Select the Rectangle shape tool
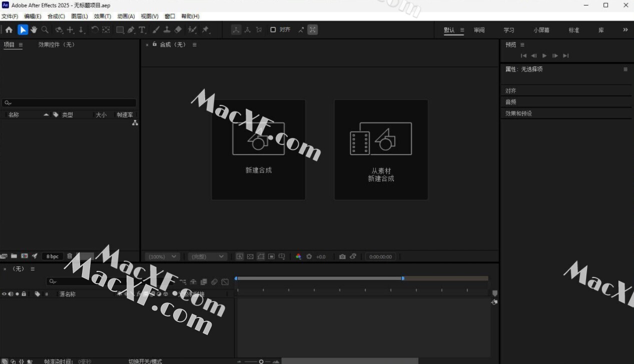 [120, 30]
